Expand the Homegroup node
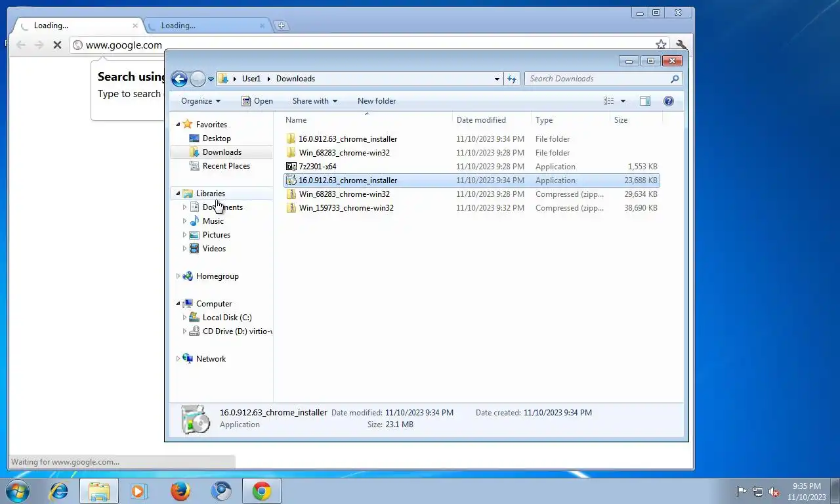840x504 pixels. [178, 276]
